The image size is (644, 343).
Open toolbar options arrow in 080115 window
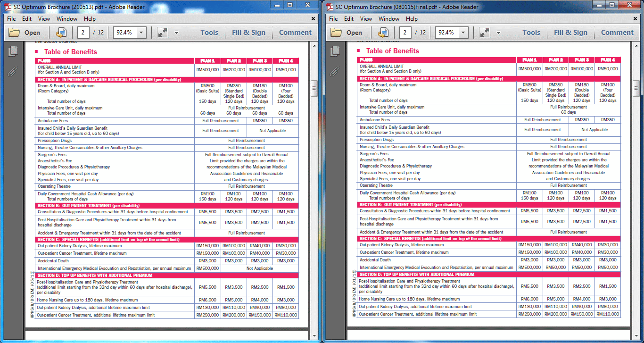tap(498, 33)
